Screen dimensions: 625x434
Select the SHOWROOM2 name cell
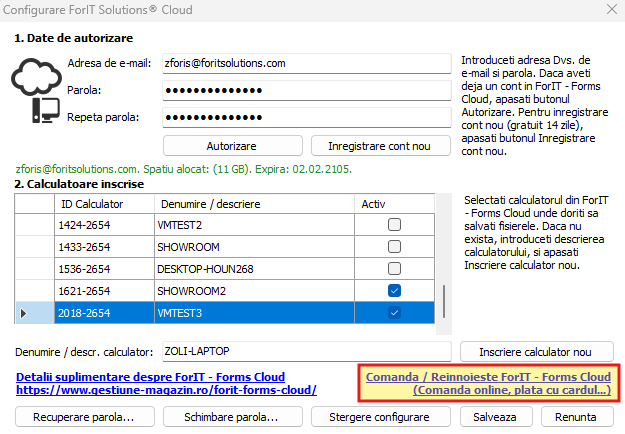254,291
